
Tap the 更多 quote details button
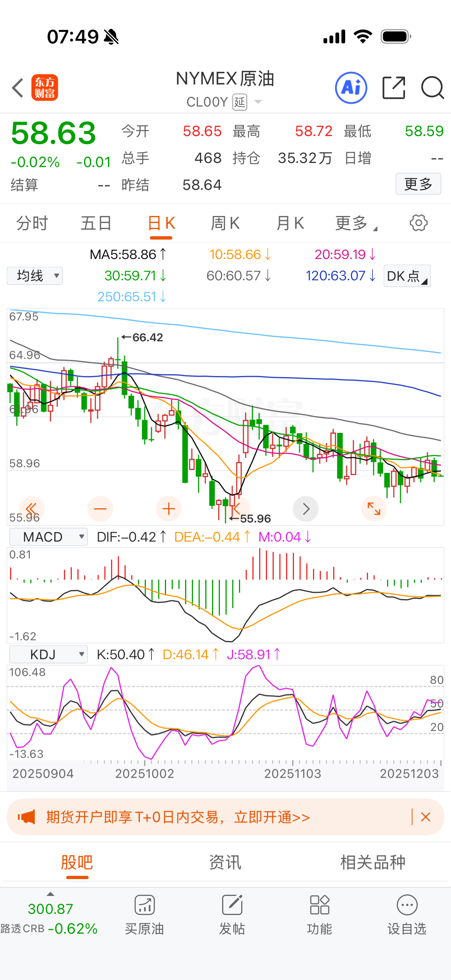tap(418, 184)
